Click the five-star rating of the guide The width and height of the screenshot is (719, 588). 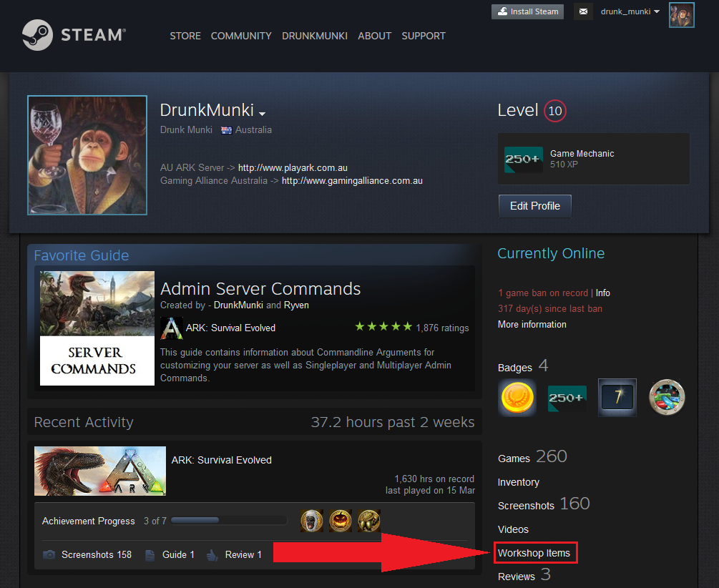[x=383, y=327]
